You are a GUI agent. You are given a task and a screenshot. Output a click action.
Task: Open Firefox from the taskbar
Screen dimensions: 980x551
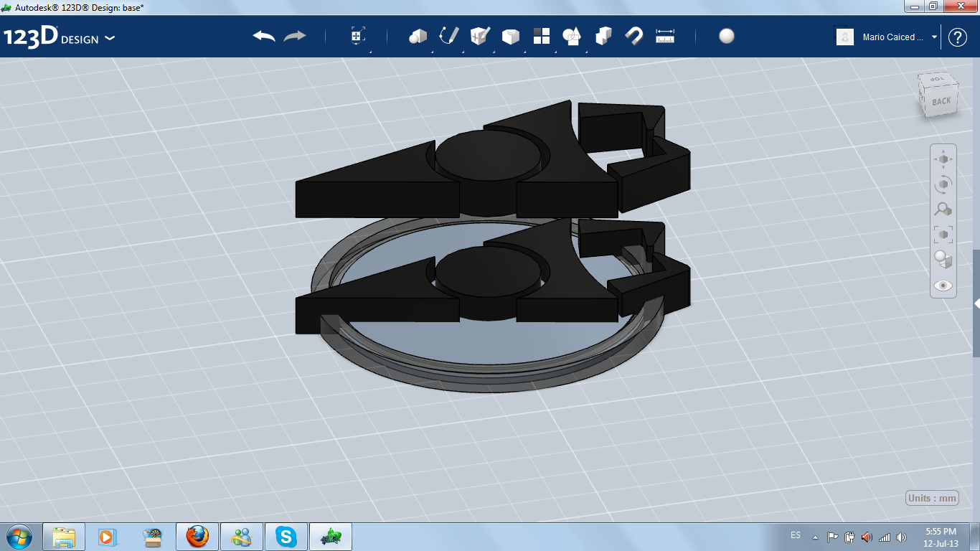(197, 537)
